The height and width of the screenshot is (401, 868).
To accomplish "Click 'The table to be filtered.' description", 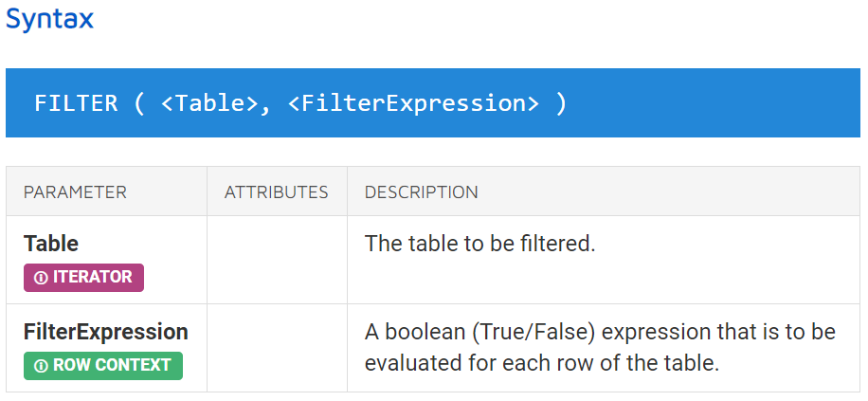I will [479, 244].
